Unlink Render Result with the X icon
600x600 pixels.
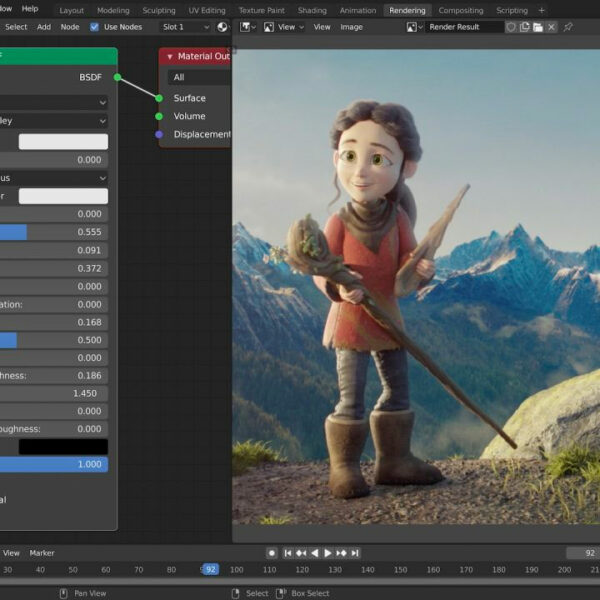coord(552,27)
